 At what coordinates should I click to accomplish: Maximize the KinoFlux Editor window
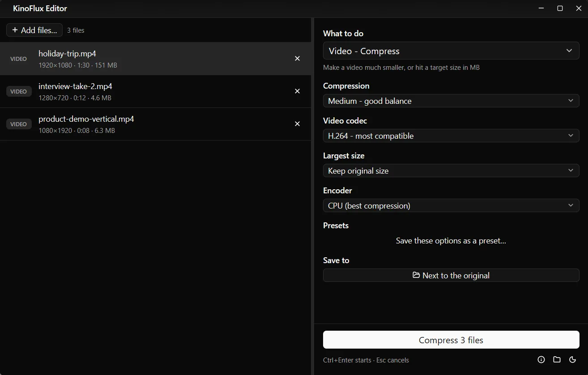pos(560,9)
